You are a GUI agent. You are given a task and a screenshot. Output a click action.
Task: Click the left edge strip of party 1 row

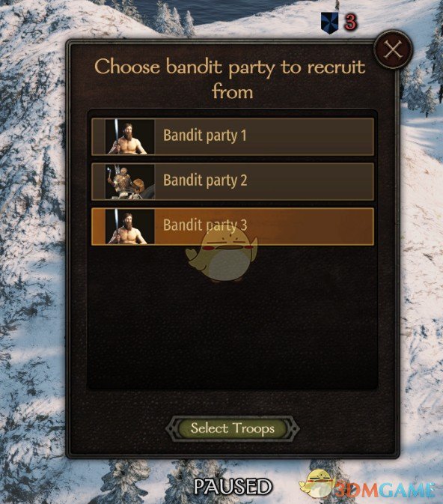coord(99,137)
